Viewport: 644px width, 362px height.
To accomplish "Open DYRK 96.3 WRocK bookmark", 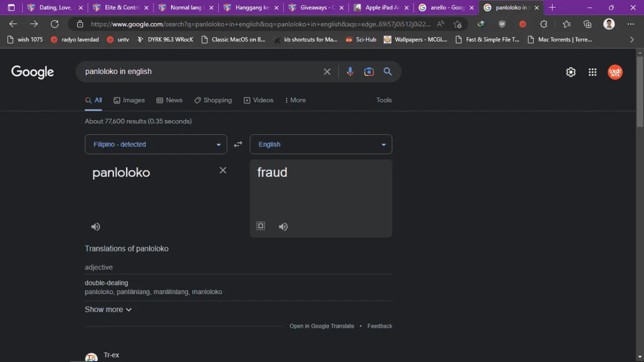I will coord(166,39).
